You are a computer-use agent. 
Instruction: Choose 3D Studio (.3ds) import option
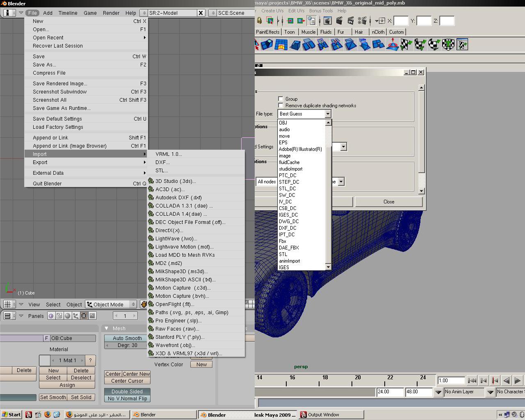click(196, 181)
